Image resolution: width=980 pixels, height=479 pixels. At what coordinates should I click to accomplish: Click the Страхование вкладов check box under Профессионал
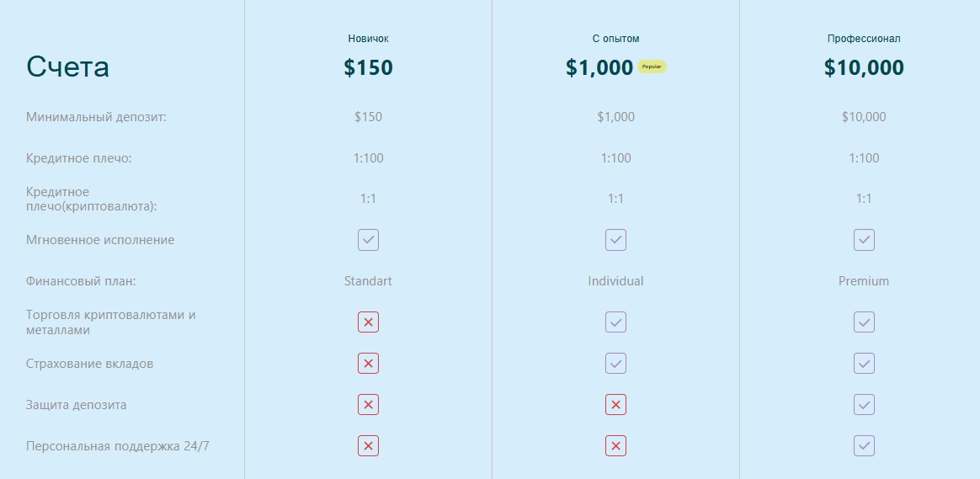click(x=864, y=364)
